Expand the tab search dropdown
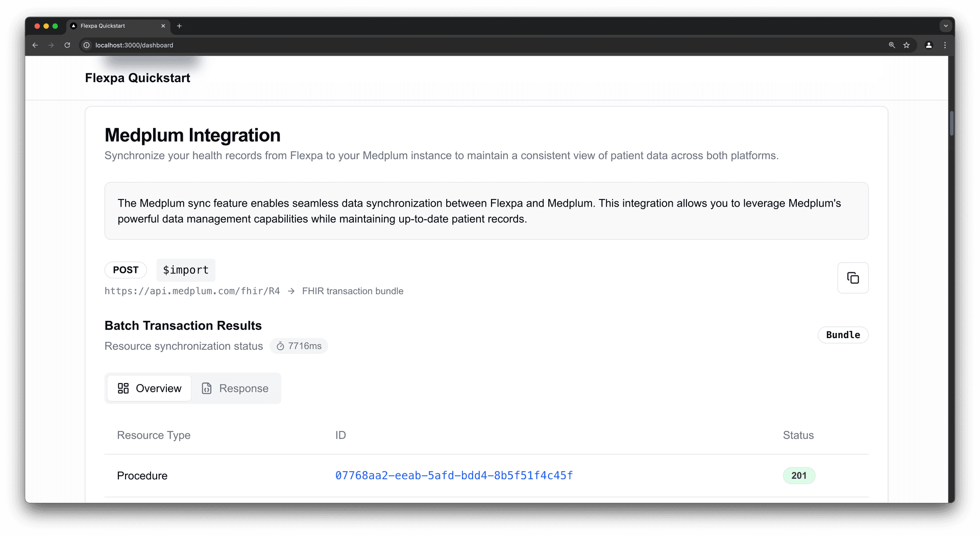Image resolution: width=980 pixels, height=536 pixels. click(945, 26)
